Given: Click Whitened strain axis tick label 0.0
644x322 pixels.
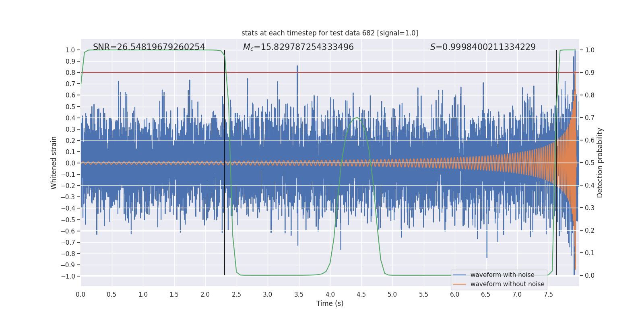Looking at the screenshot, I should [70, 163].
